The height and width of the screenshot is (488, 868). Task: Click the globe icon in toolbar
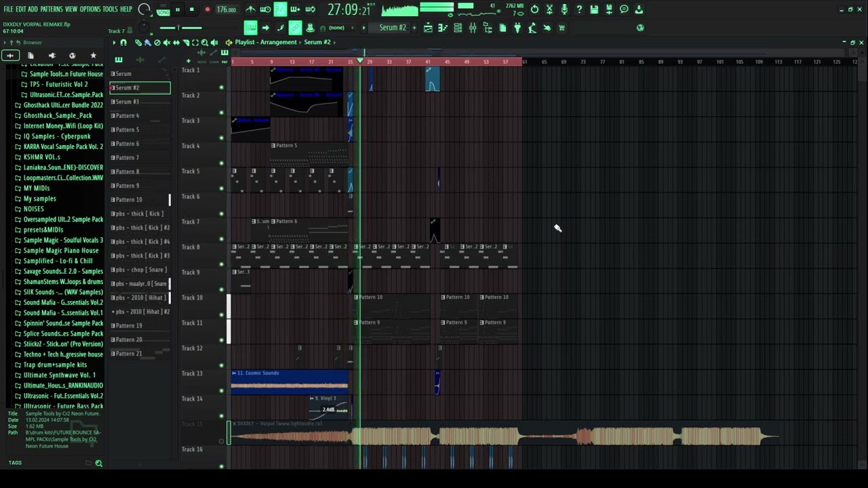pos(640,28)
